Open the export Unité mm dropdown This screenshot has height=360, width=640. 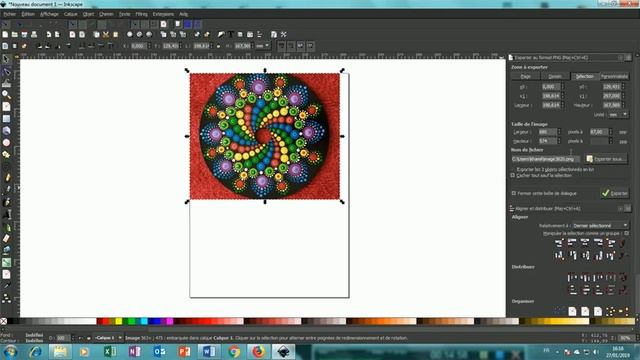(x=618, y=115)
